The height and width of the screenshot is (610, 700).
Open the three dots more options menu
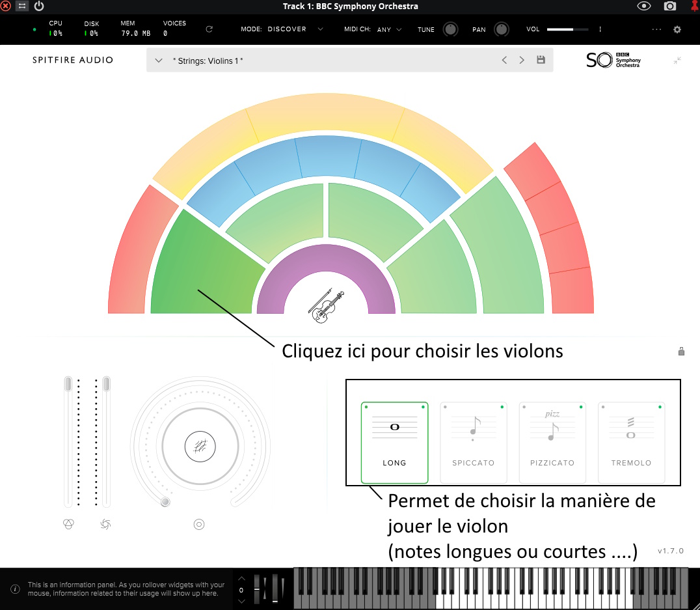(656, 29)
